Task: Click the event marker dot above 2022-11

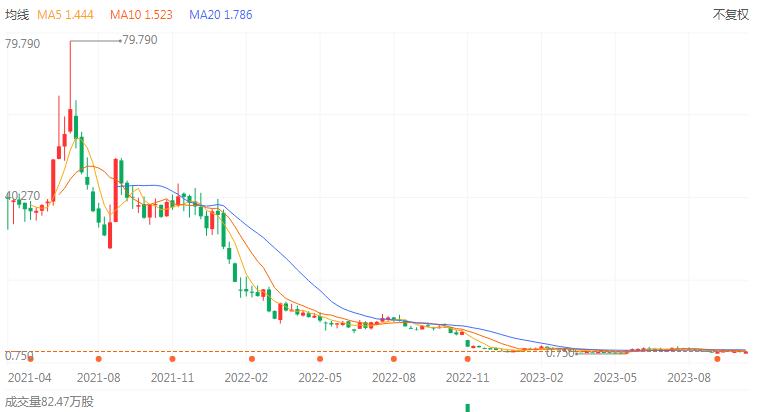Action: pos(467,358)
